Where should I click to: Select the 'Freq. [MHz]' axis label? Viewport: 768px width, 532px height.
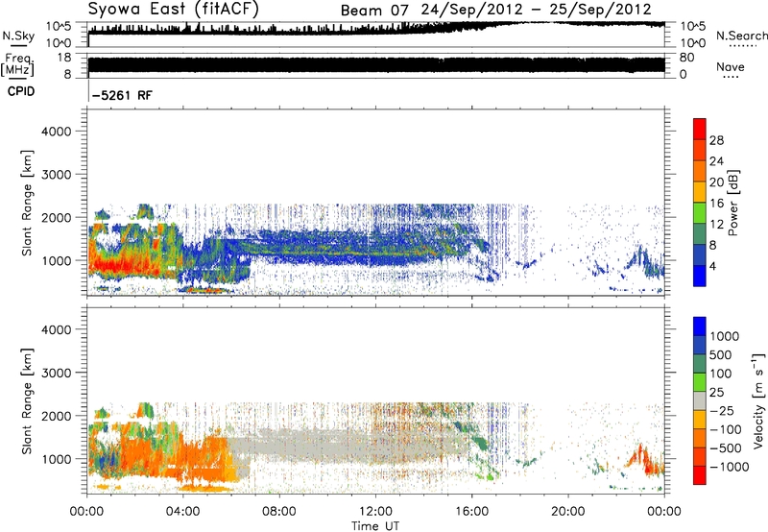click(17, 65)
